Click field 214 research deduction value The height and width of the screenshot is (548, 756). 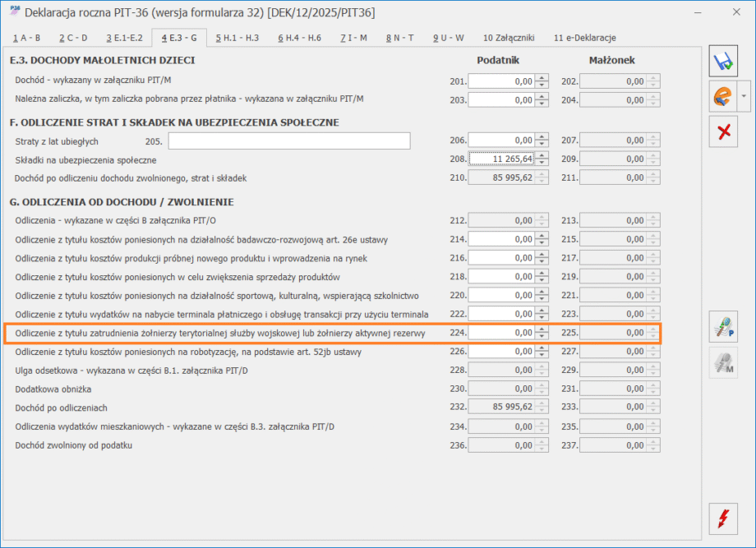501,239
